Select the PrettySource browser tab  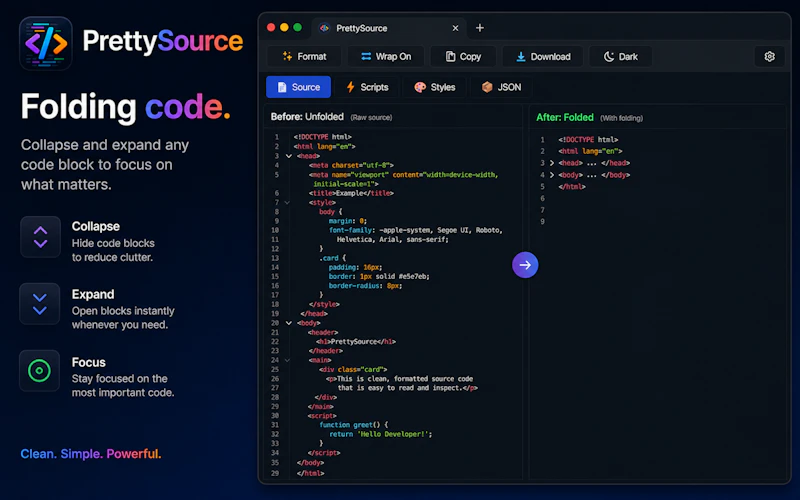(389, 28)
